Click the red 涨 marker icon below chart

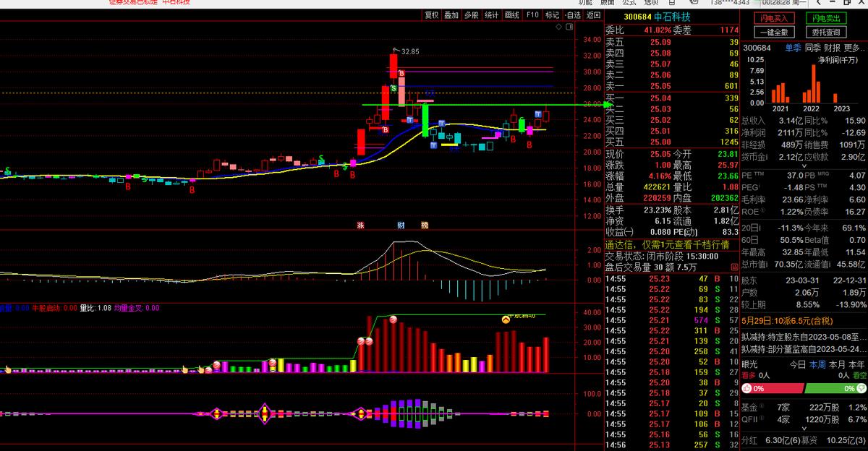tap(360, 225)
